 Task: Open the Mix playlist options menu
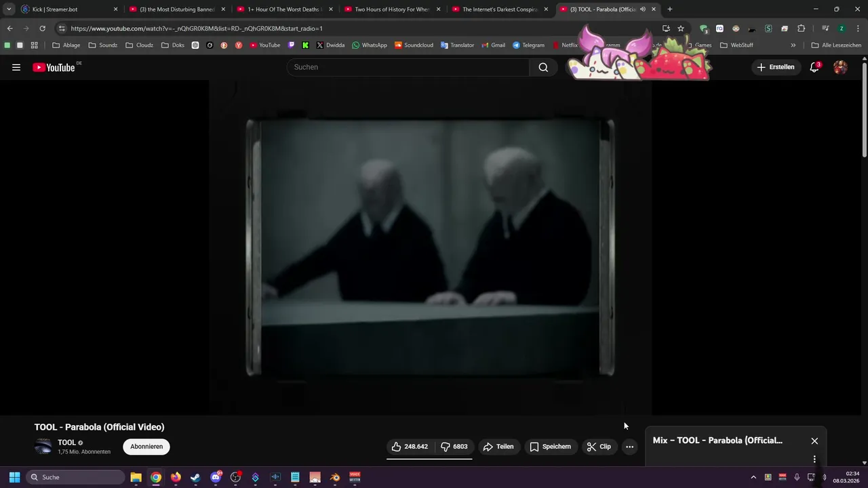click(814, 460)
